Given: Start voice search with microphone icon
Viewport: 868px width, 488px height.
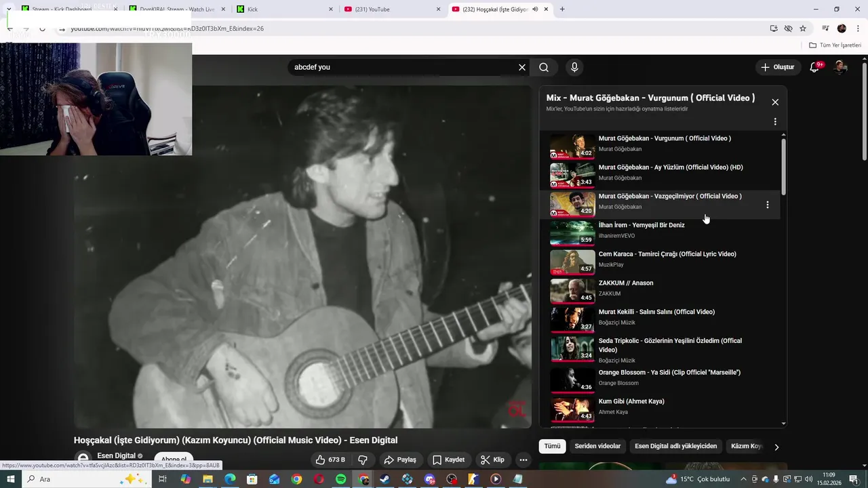Looking at the screenshot, I should 574,67.
